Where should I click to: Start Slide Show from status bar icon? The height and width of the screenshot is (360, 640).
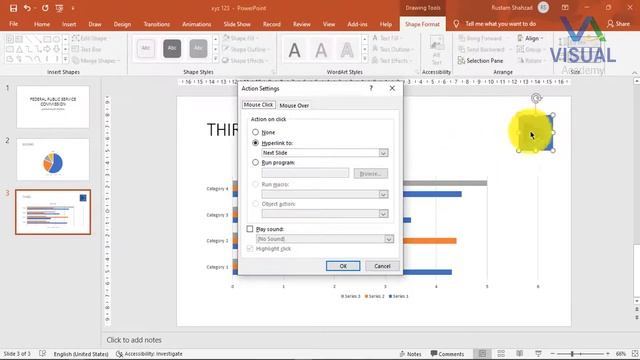(x=538, y=353)
